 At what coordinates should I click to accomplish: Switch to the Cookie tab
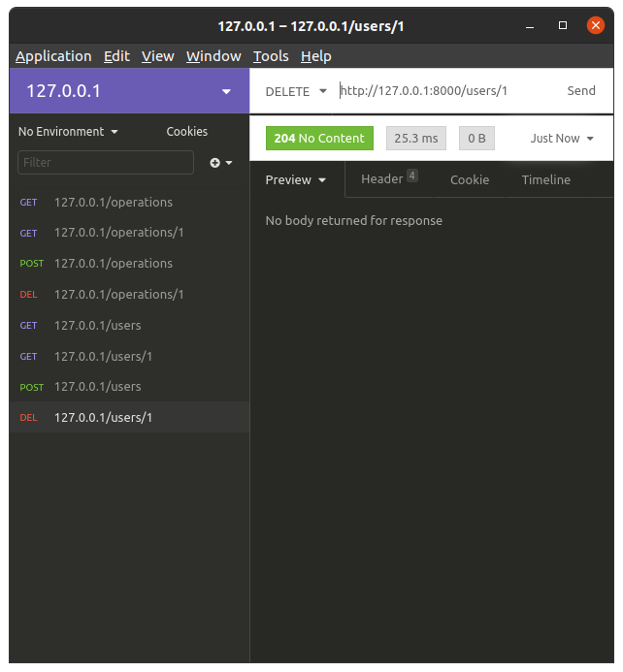[x=470, y=180]
